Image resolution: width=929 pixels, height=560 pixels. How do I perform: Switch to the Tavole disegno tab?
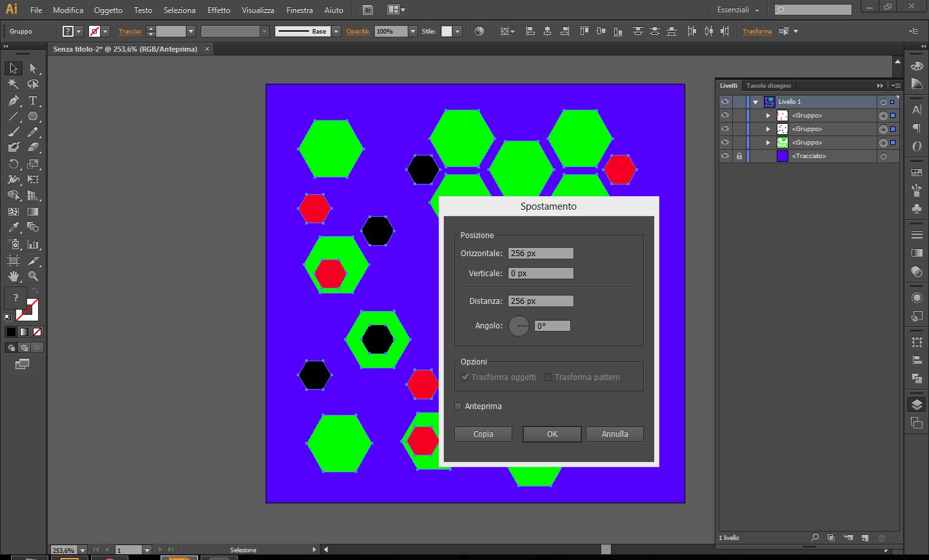coord(768,86)
